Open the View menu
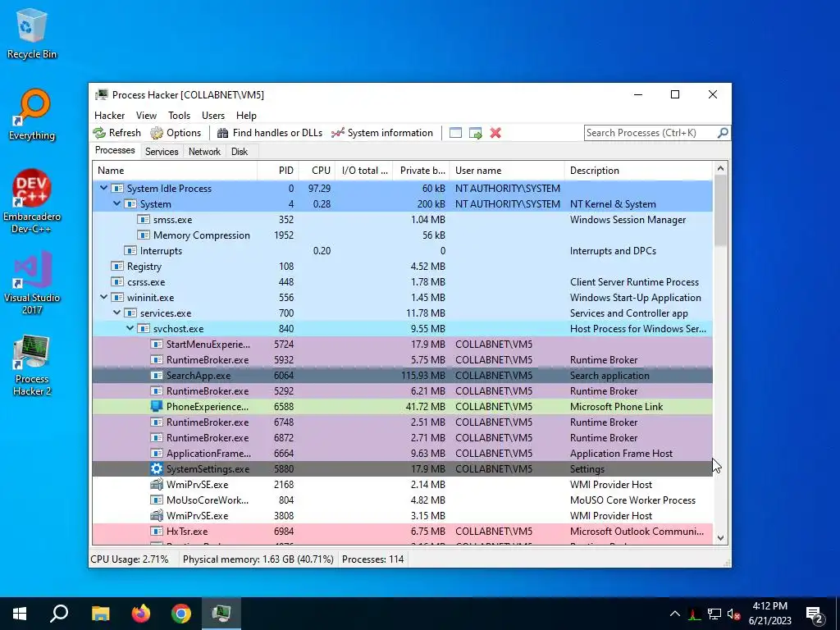The width and height of the screenshot is (840, 630). click(x=146, y=115)
